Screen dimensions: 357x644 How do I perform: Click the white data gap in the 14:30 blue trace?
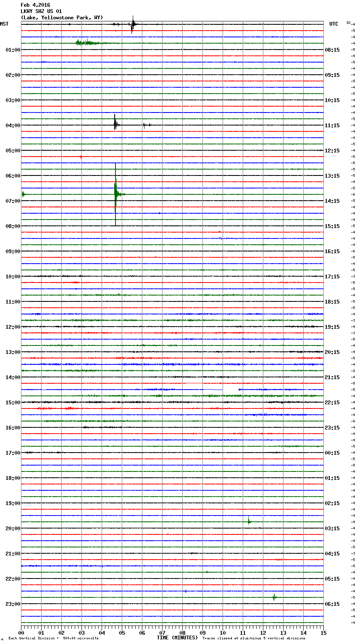pos(230,390)
